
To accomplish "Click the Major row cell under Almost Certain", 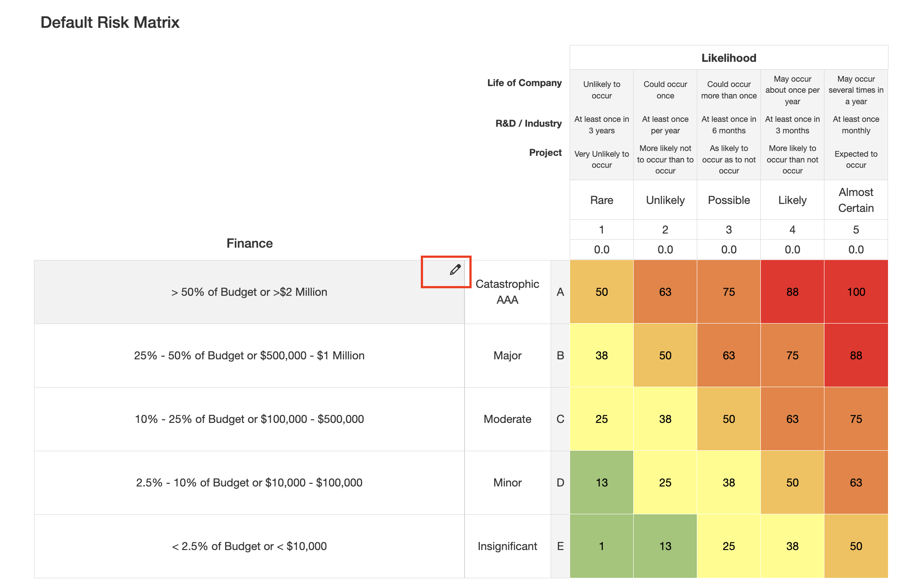I will pyautogui.click(x=855, y=355).
